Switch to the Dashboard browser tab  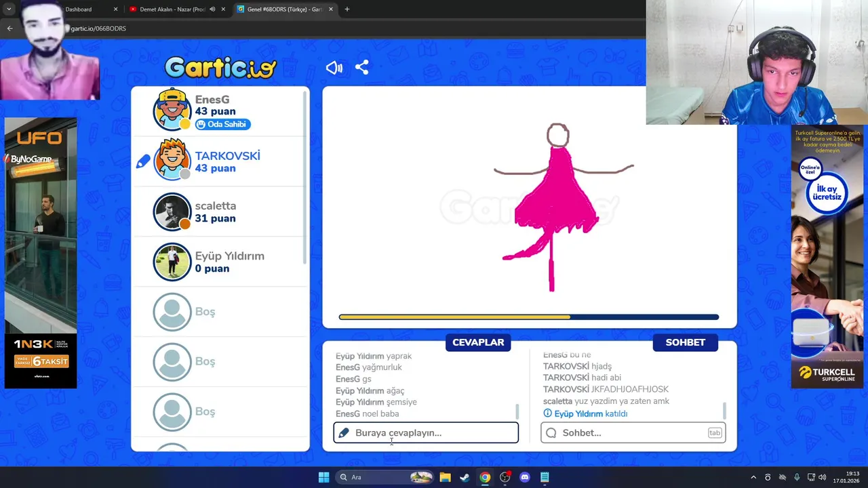[x=79, y=9]
